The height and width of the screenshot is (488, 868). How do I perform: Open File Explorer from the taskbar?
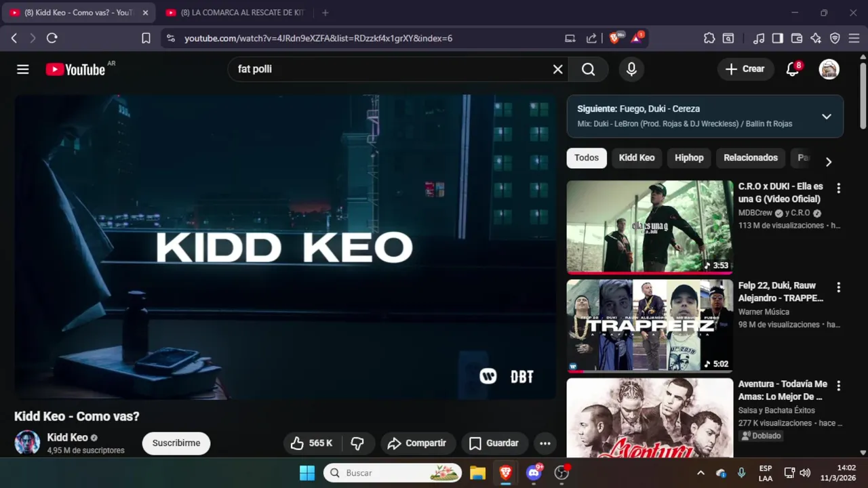477,472
